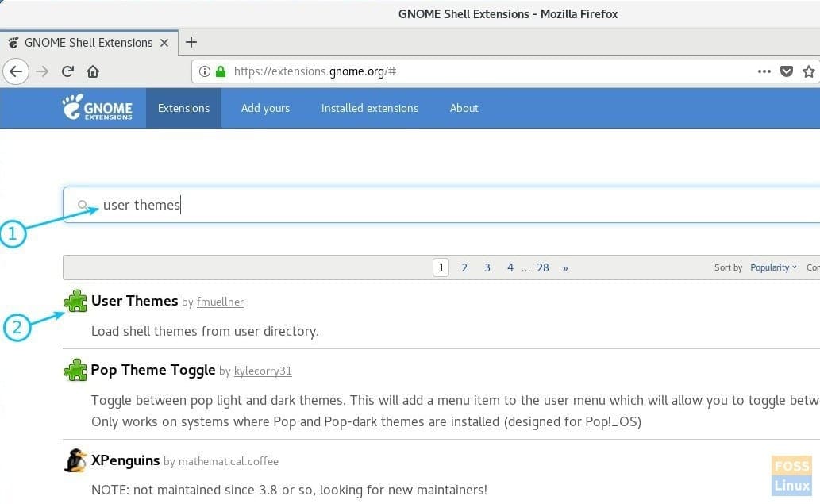Click text 'Load shell themes from user directory.'
The image size is (820, 504).
[205, 332]
